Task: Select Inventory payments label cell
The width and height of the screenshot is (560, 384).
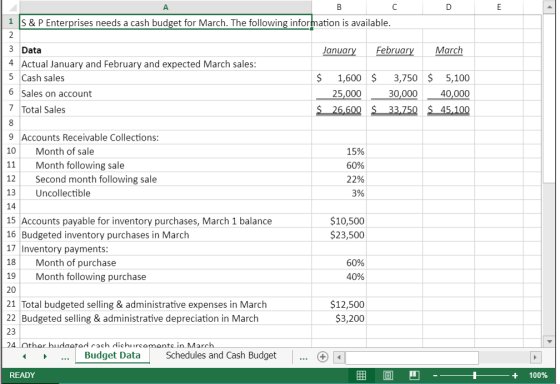Action: [165, 249]
